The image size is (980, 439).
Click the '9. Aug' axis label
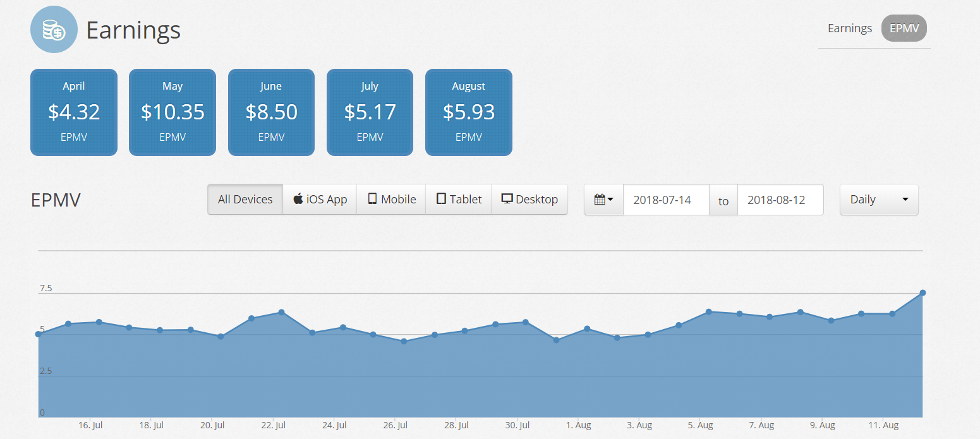(x=823, y=426)
